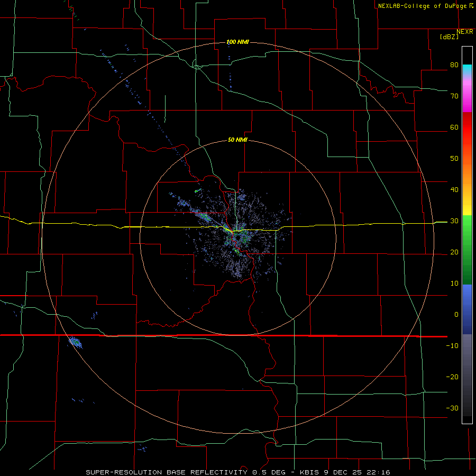Click the NEXLAB-College of DuPage label

[423, 6]
